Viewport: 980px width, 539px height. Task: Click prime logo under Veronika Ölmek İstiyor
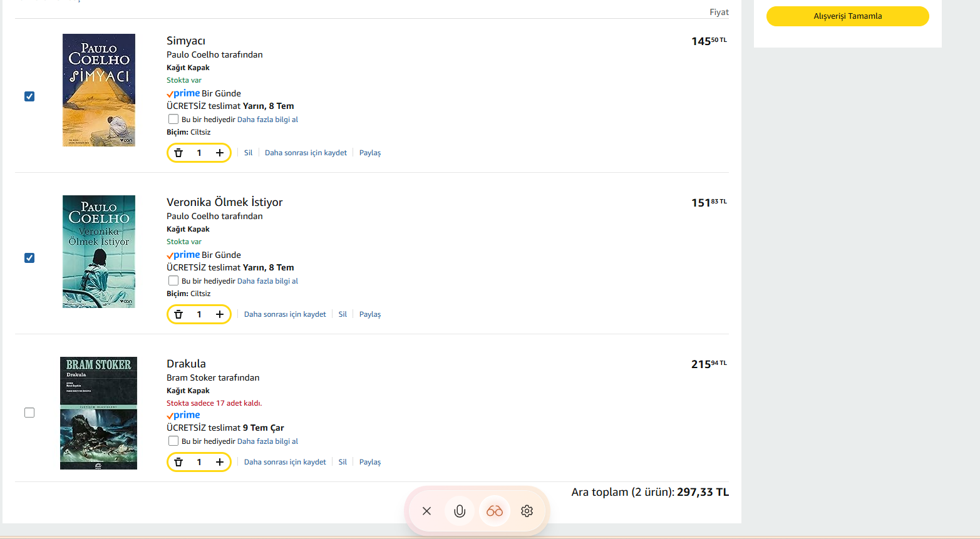click(183, 255)
